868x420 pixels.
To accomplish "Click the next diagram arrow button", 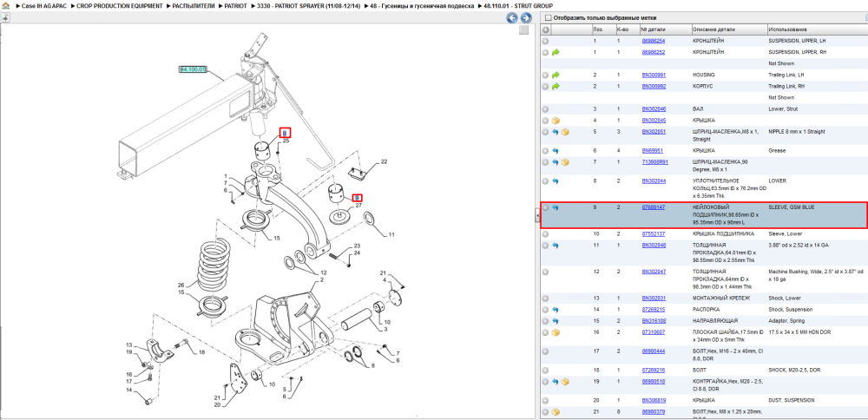I will pyautogui.click(x=526, y=17).
